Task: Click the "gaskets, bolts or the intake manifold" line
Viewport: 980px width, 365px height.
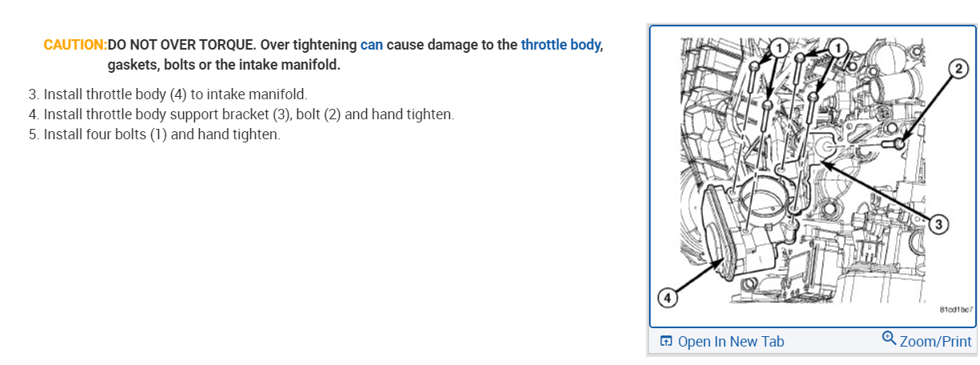Action: click(224, 65)
